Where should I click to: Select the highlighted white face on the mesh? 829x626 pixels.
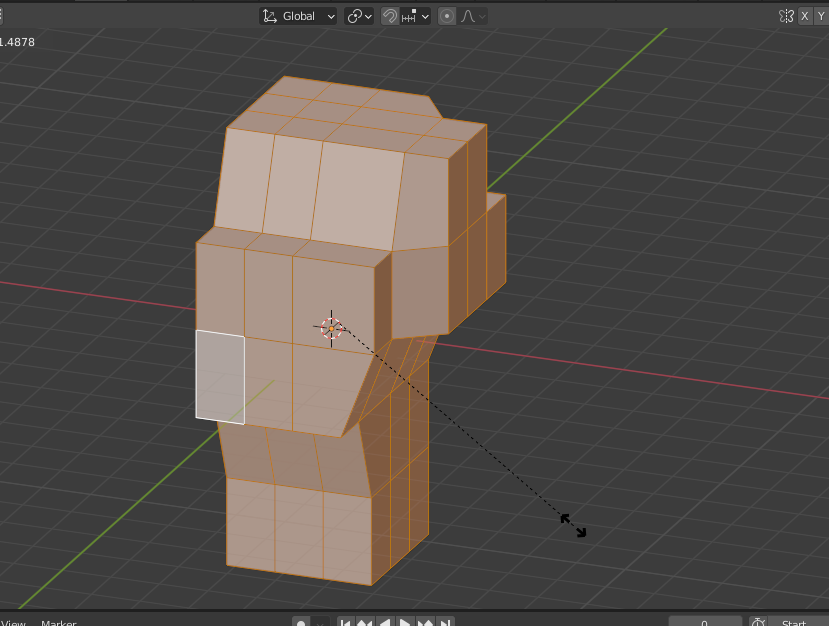click(220, 377)
